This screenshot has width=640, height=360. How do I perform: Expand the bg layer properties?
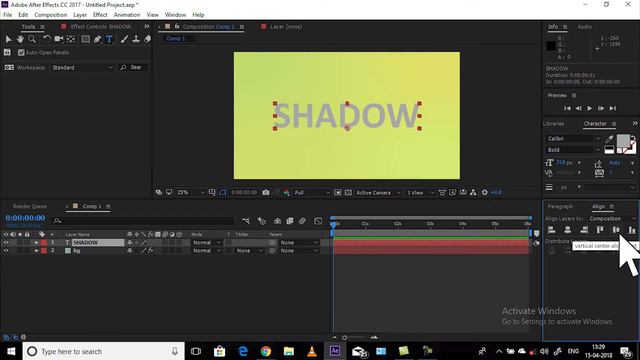pyautogui.click(x=36, y=251)
